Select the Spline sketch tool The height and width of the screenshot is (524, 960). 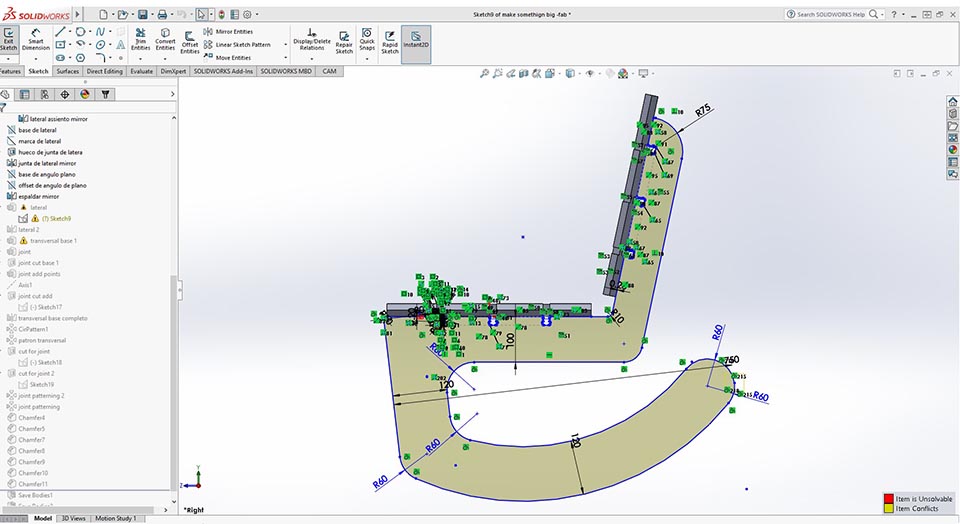tap(100, 32)
